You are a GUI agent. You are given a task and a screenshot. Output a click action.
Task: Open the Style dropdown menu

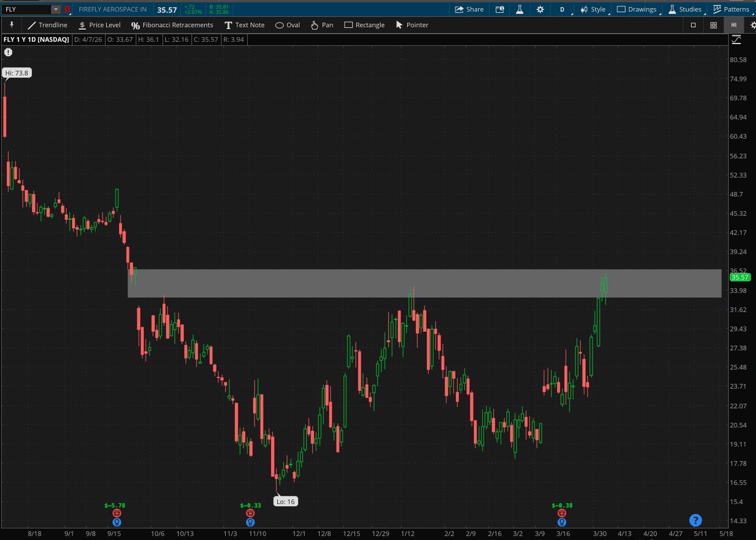593,9
